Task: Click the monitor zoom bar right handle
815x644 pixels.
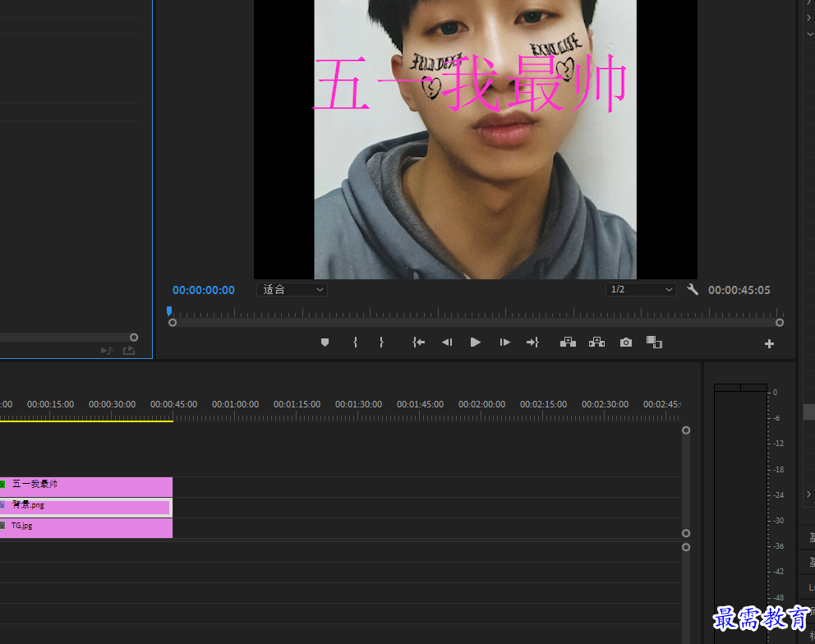Action: coord(780,323)
